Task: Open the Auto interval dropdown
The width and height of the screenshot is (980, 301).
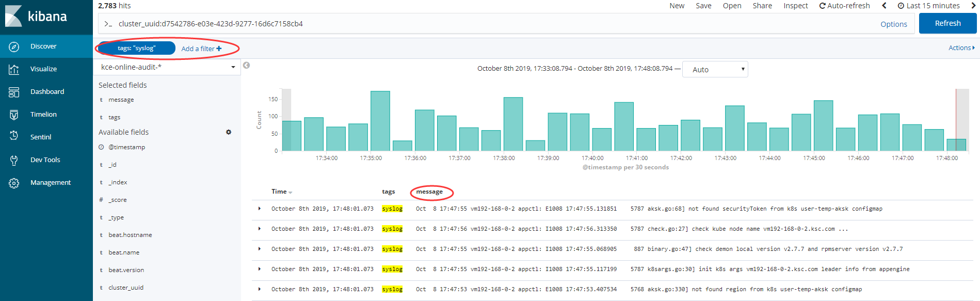Action: tap(715, 69)
